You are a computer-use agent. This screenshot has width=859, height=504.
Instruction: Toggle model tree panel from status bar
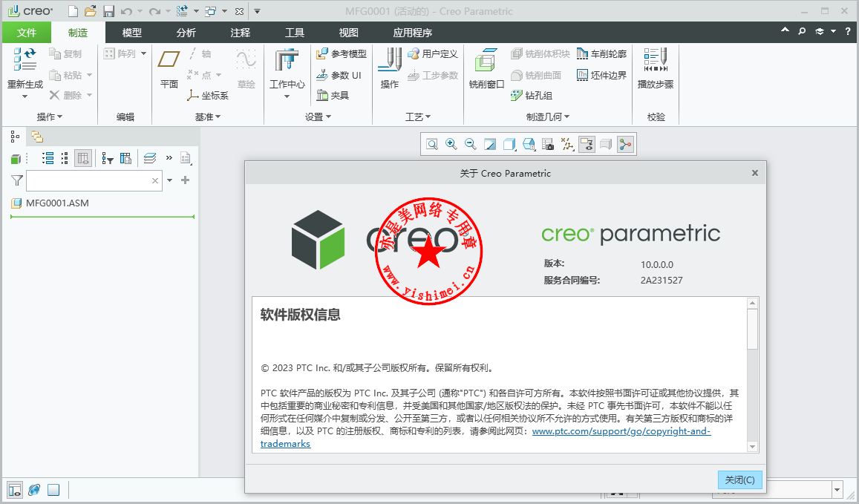point(15,490)
